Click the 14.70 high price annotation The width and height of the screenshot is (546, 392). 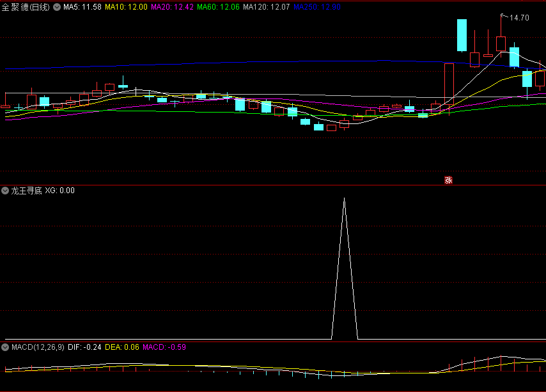pos(519,18)
